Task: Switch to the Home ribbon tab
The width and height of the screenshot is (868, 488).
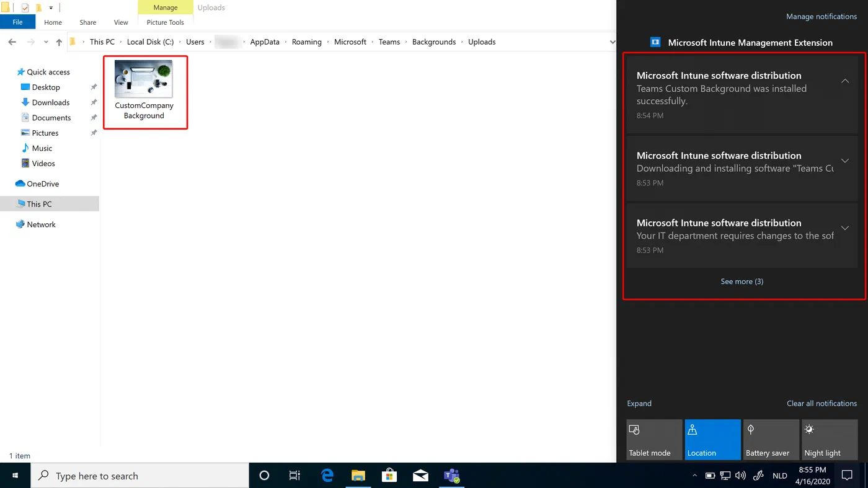Action: [53, 22]
